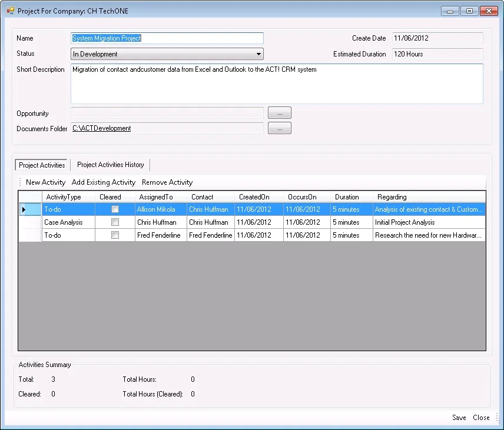This screenshot has height=430, width=504.
Task: Click Research the need for new Hardware cell
Action: [x=429, y=235]
